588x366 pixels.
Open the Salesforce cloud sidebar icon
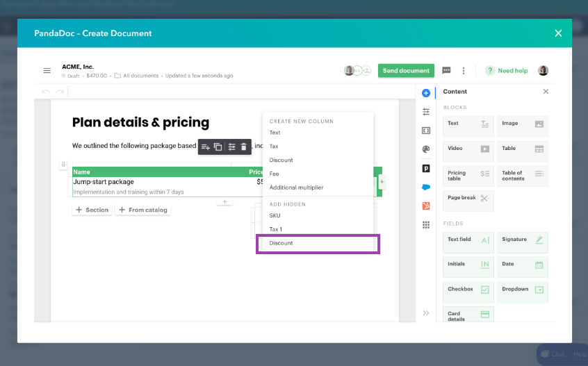pos(426,187)
